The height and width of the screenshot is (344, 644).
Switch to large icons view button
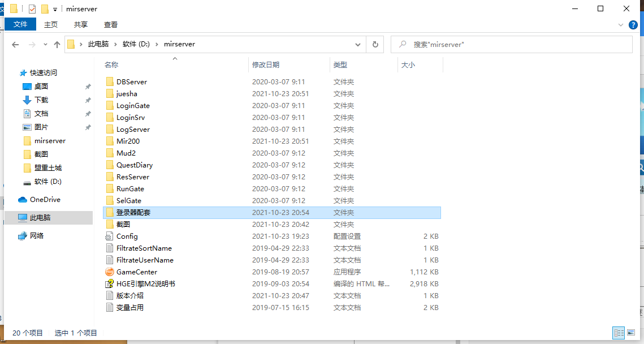(x=631, y=333)
